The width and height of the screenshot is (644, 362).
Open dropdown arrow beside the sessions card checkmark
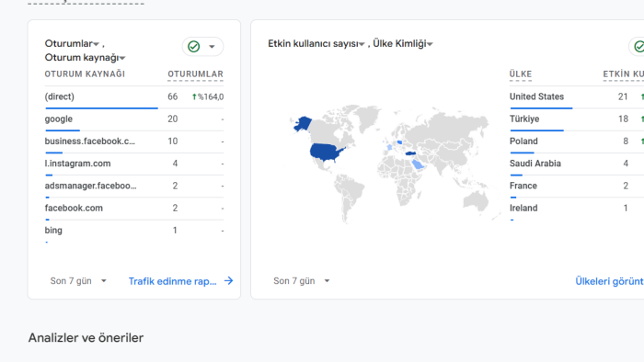click(x=212, y=46)
